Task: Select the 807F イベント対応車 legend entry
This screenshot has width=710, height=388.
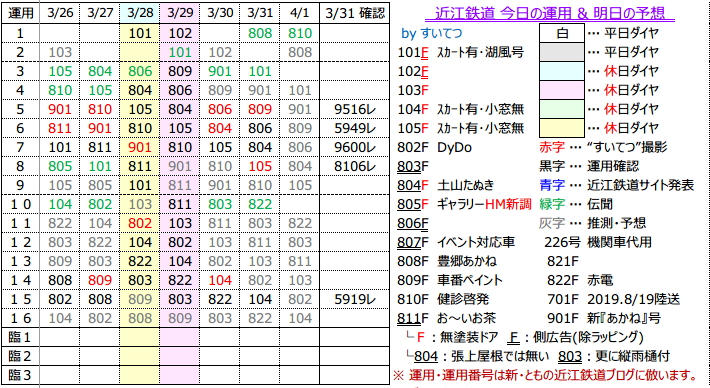Action: pyautogui.click(x=456, y=243)
